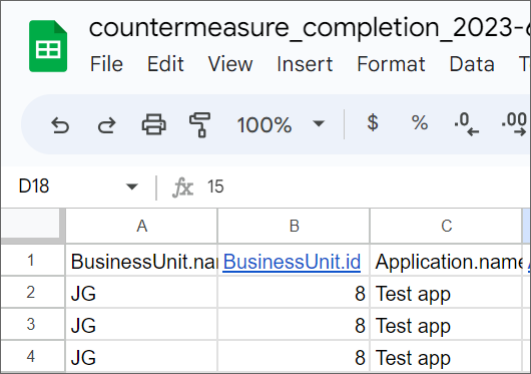This screenshot has width=531, height=374.
Task: Select cell C1 Application.name
Action: [446, 261]
